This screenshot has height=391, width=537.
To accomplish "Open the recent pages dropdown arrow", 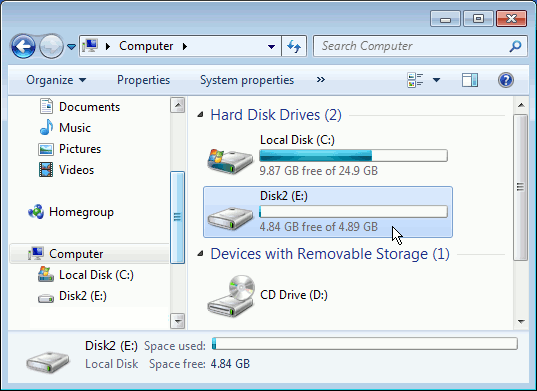I will (71, 46).
